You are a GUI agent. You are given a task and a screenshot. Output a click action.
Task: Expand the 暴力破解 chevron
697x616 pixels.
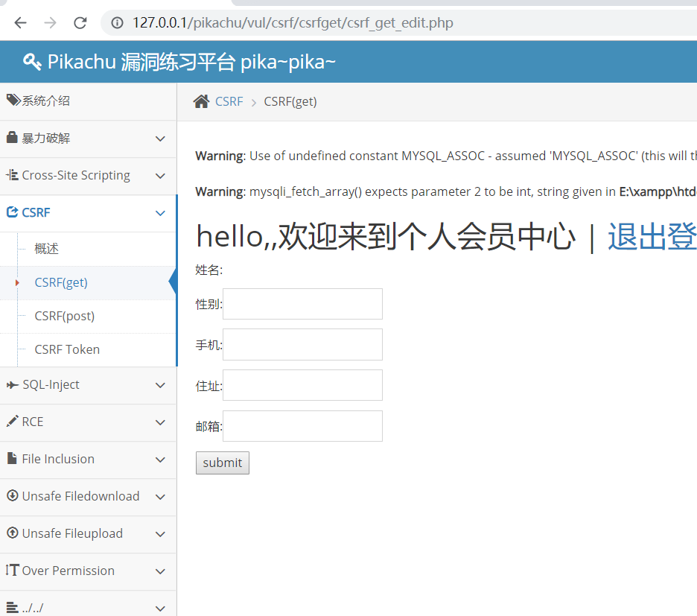tap(160, 139)
